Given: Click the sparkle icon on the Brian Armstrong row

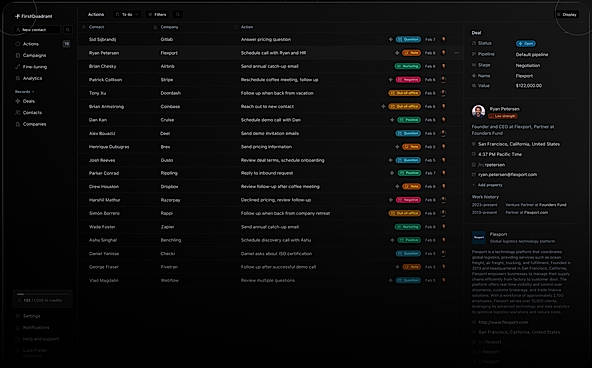Looking at the screenshot, I should [383, 106].
